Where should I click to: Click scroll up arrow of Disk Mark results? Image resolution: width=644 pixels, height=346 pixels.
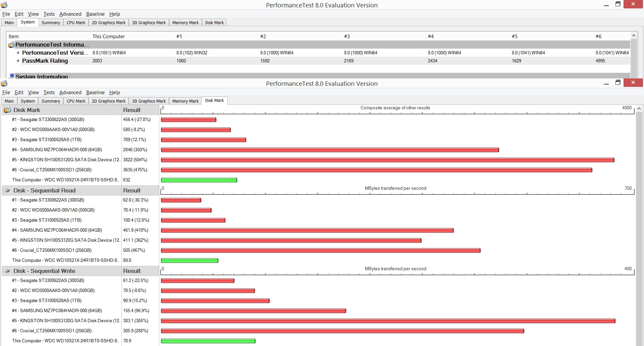[639, 109]
